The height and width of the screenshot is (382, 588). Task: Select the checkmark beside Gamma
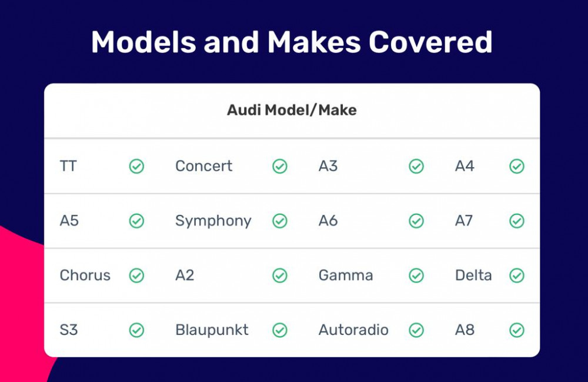pos(416,275)
